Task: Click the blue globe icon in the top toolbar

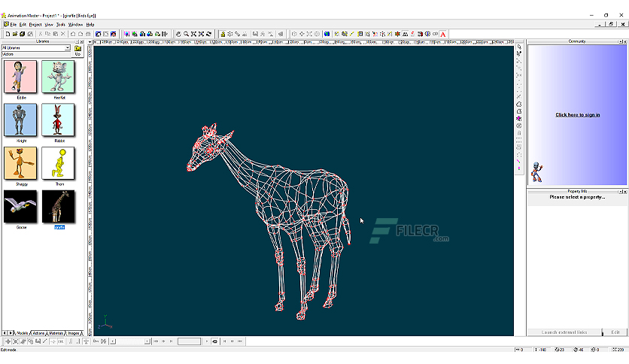Action: 327,34
